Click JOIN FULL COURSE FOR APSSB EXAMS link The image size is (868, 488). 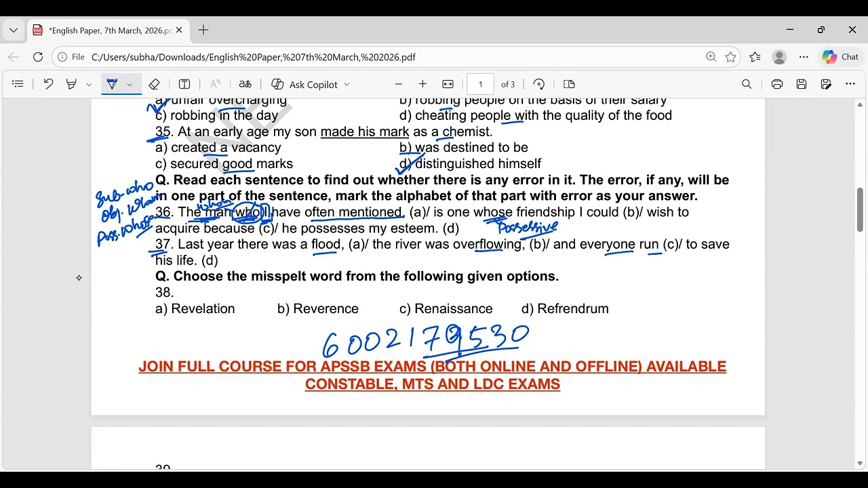(x=433, y=367)
